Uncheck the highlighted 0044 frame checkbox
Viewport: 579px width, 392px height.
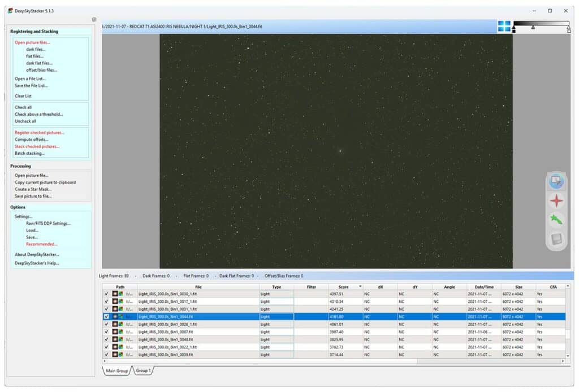(x=107, y=316)
